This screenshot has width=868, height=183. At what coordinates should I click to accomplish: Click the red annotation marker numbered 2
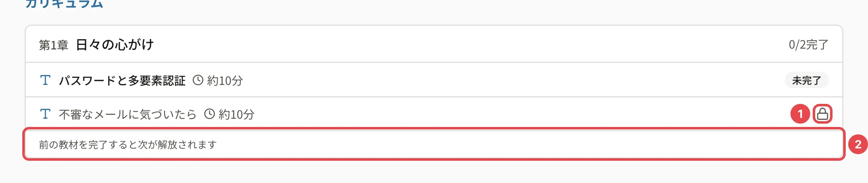(858, 144)
